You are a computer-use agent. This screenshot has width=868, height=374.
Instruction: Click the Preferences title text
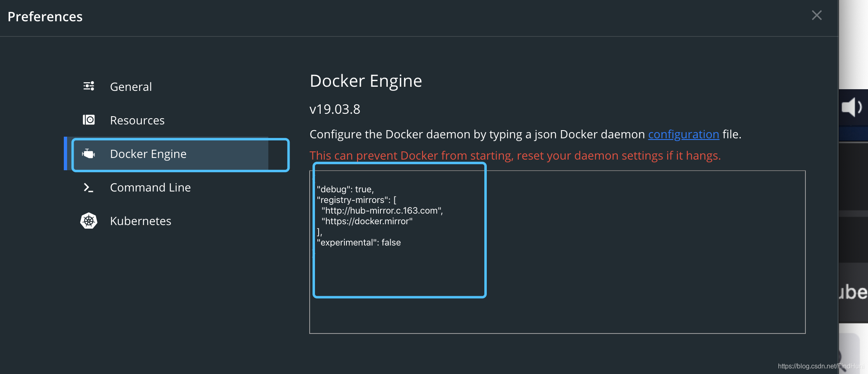pos(45,16)
